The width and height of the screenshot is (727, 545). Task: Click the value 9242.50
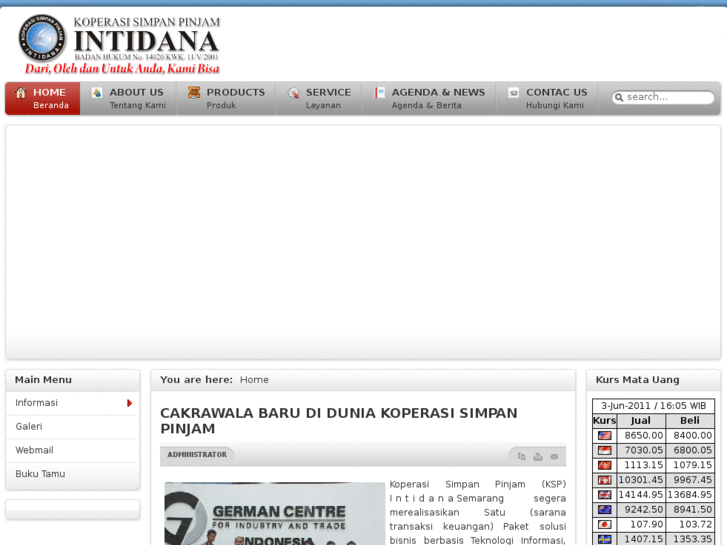point(644,510)
